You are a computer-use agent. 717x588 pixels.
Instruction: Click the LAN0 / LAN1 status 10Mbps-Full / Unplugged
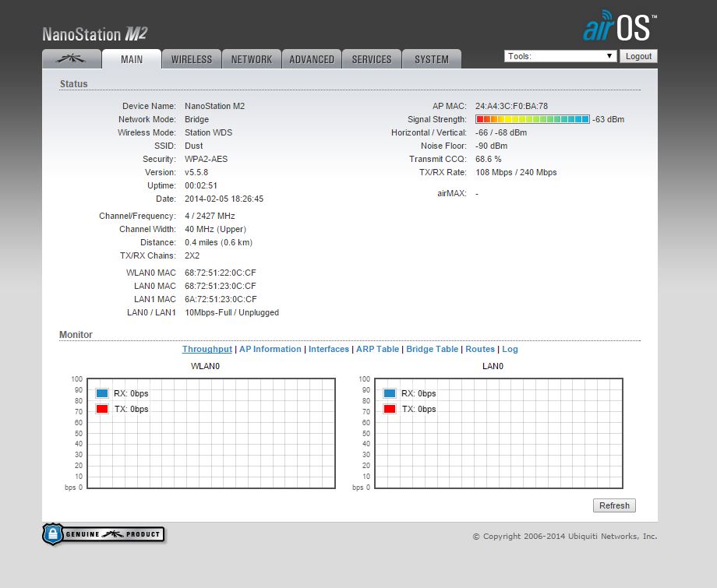click(x=231, y=312)
